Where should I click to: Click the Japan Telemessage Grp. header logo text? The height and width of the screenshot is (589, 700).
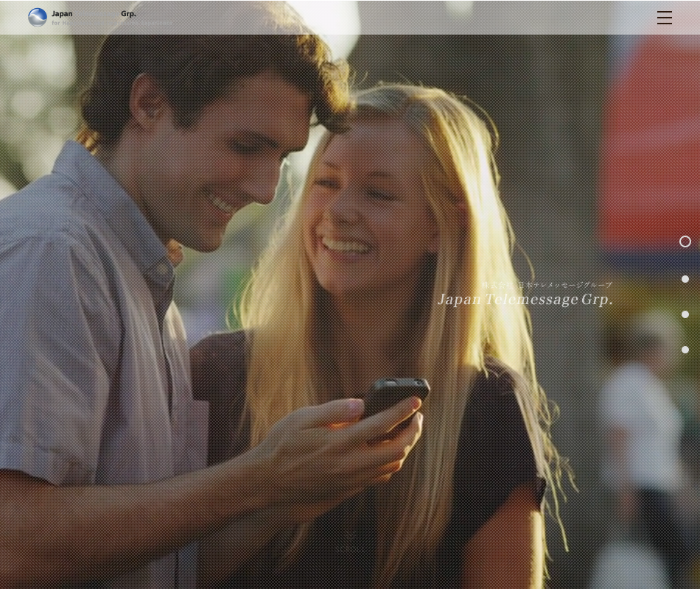[x=94, y=14]
